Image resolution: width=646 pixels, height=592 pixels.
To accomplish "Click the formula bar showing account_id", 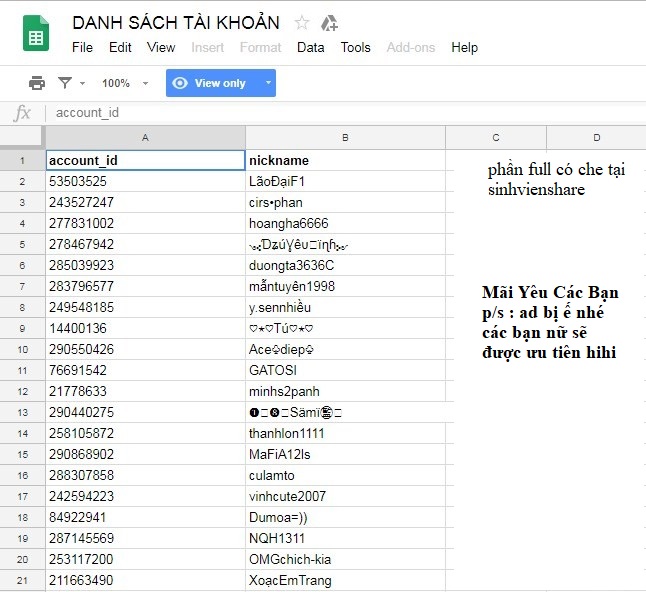I will (x=345, y=112).
